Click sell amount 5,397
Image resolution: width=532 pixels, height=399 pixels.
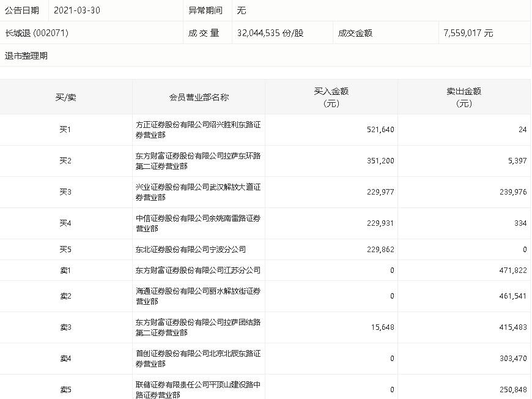(x=517, y=161)
